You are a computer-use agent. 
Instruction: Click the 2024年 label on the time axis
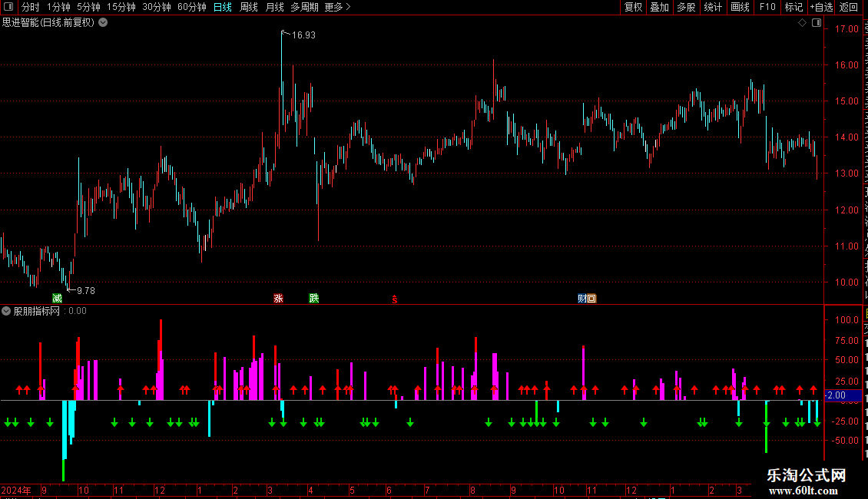16,490
